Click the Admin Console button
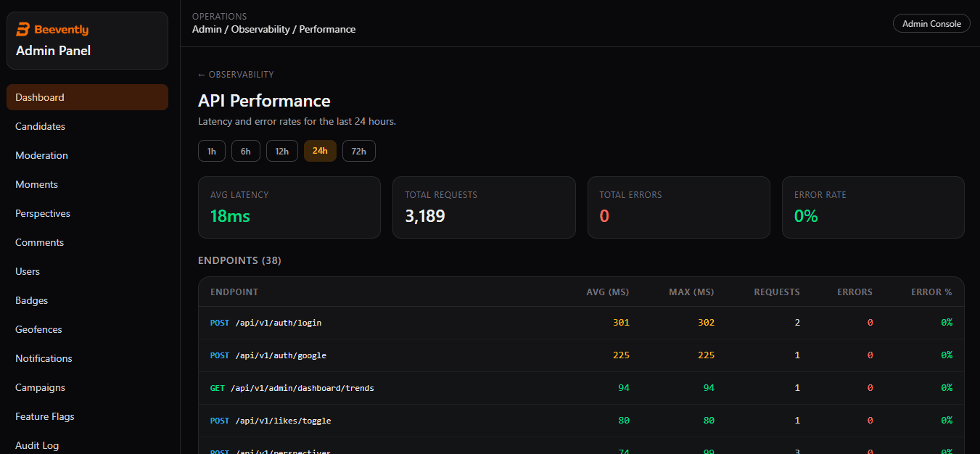The image size is (980, 454). point(931,24)
